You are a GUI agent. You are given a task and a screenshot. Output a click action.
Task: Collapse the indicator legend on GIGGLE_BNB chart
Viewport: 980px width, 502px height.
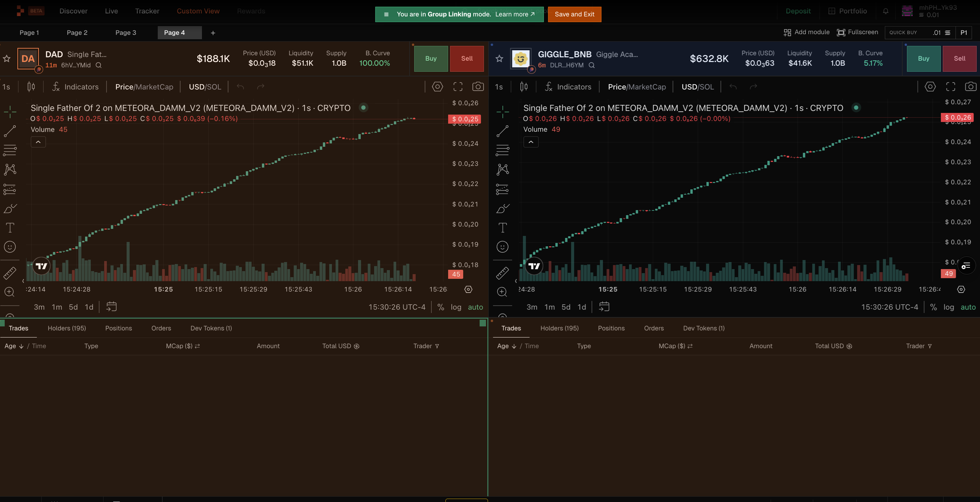531,142
